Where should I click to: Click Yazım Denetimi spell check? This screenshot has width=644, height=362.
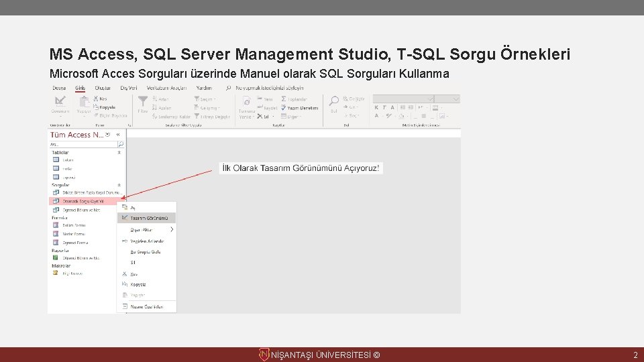click(300, 108)
